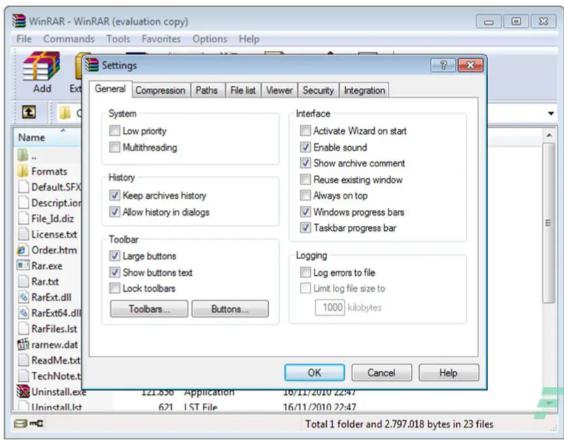Open the Integration tab
This screenshot has width=564, height=441.
364,90
